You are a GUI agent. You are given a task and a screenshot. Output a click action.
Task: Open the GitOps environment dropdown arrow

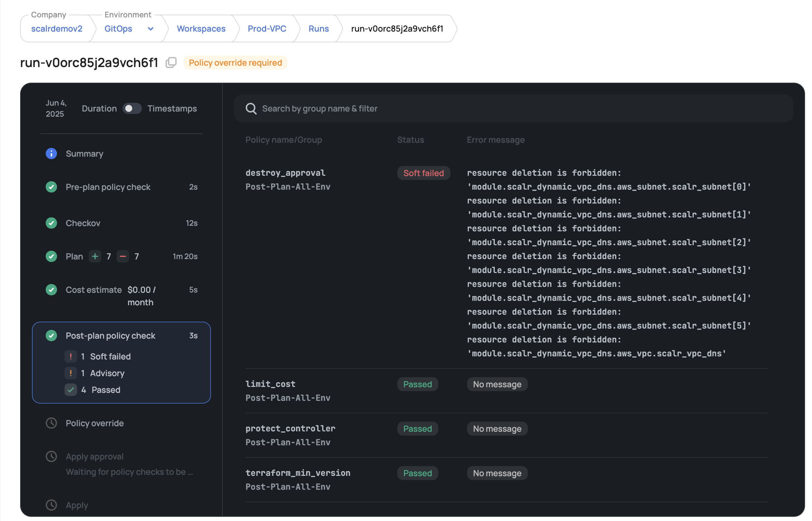pyautogui.click(x=151, y=29)
